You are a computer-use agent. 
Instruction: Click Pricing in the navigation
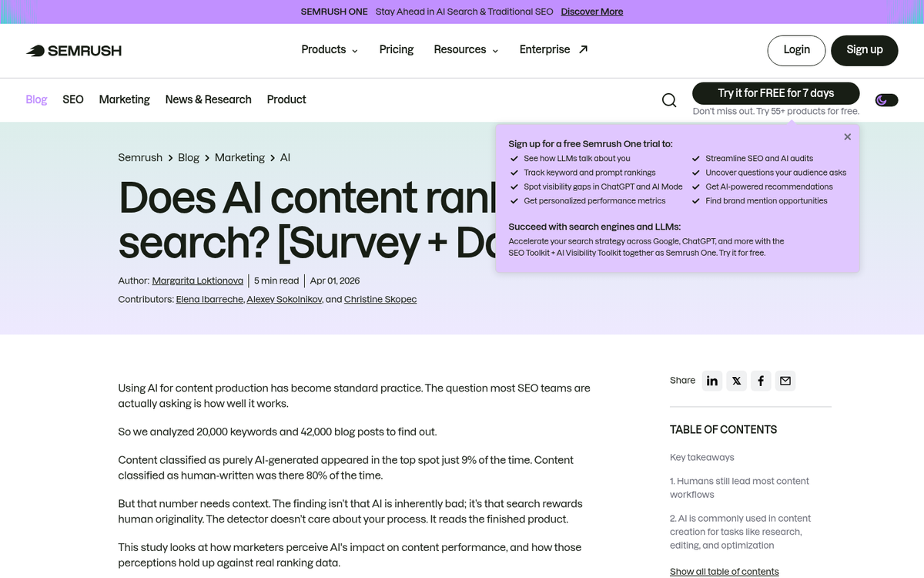[396, 49]
